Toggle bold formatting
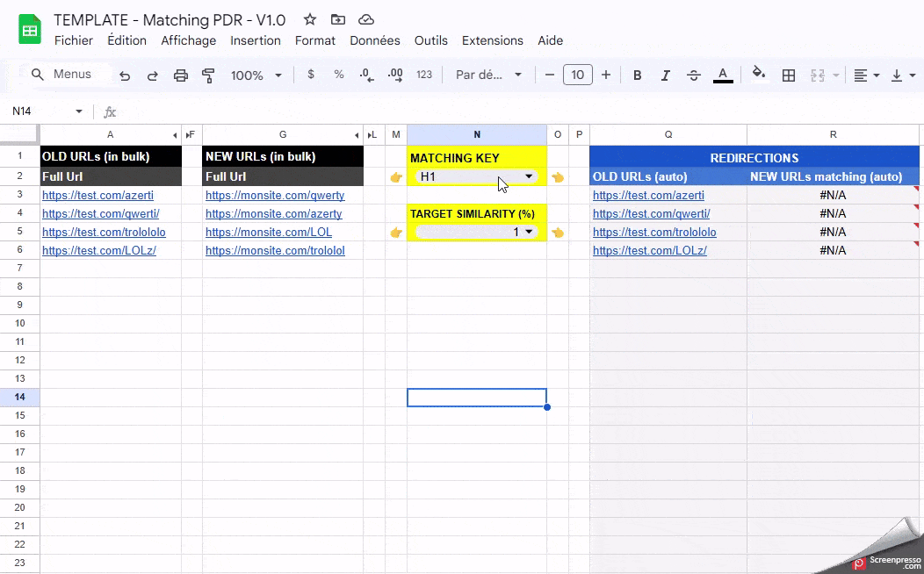Image resolution: width=924 pixels, height=574 pixels. click(638, 75)
